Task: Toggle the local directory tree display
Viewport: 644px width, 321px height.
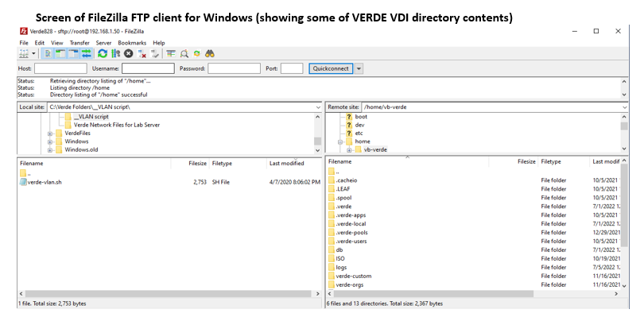Action: (x=60, y=53)
